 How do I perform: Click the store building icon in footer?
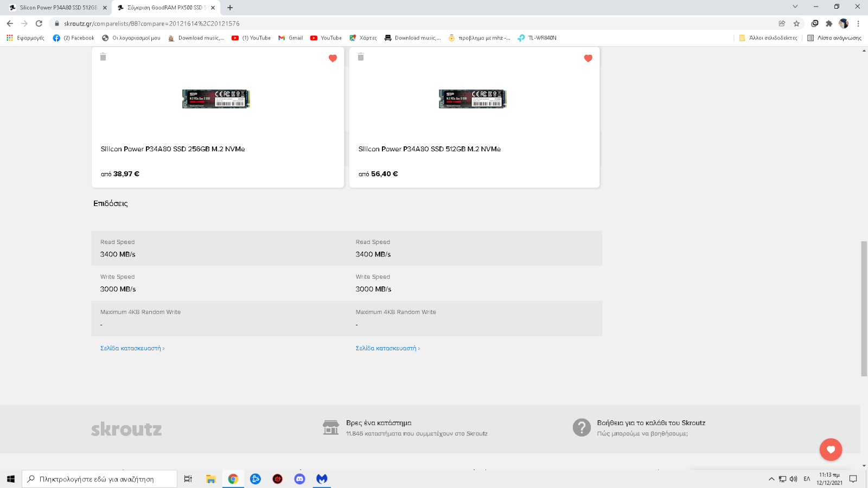click(331, 427)
